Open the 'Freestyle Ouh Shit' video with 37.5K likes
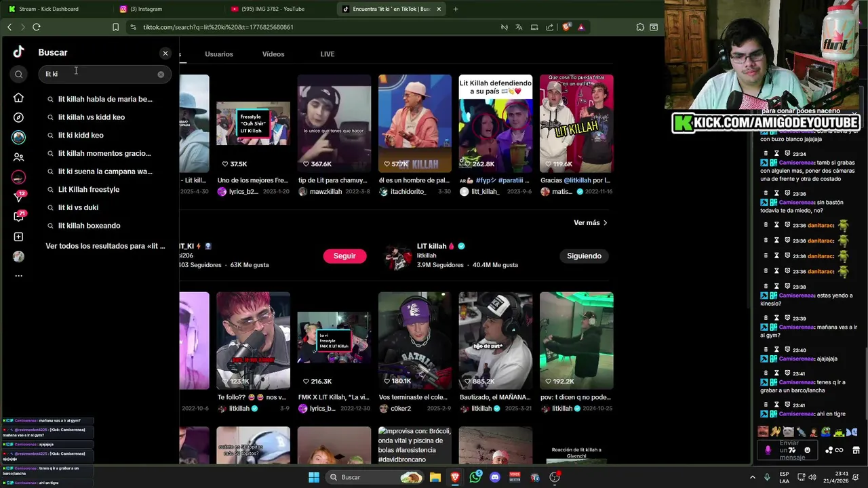This screenshot has width=868, height=488. (253, 124)
